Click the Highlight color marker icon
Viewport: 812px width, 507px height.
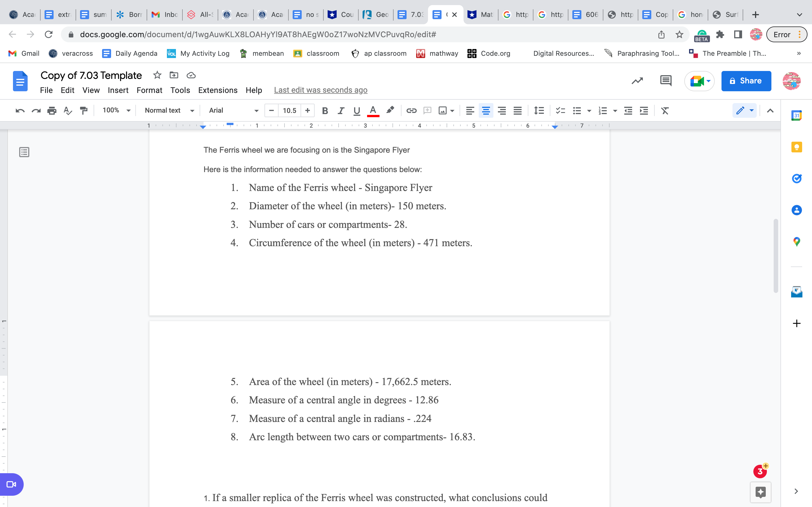tap(390, 110)
